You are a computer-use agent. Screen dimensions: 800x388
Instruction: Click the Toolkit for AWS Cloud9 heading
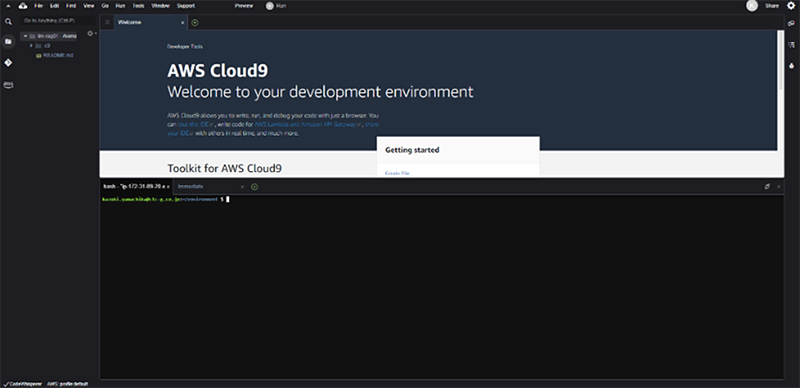[x=224, y=168]
